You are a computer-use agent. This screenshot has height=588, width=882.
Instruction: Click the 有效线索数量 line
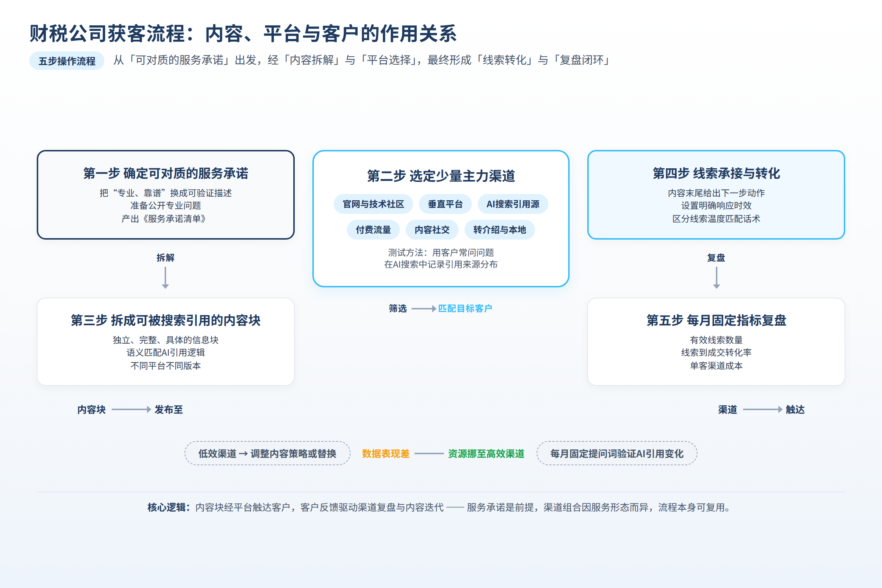pos(716,340)
